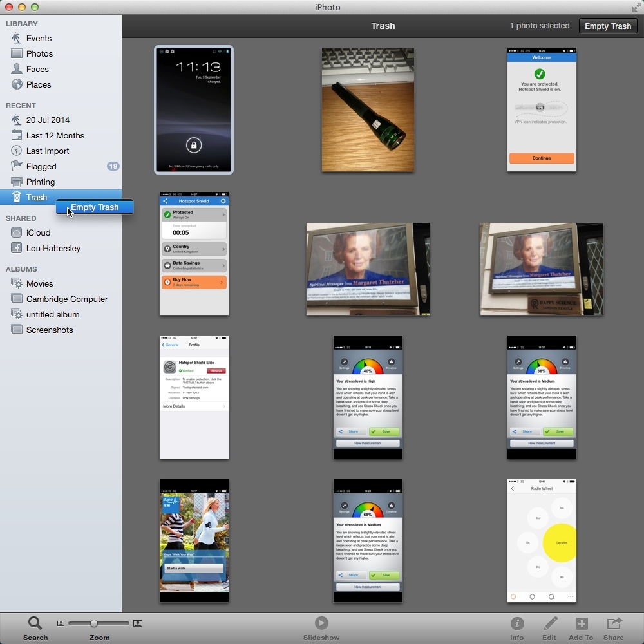Open the Screenshots album icon
Image resolution: width=644 pixels, height=644 pixels.
tap(17, 329)
